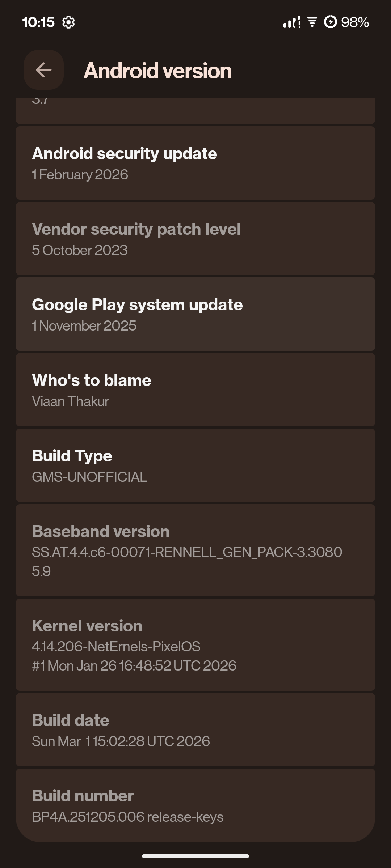This screenshot has width=391, height=868.
Task: Tap the battery charging icon
Action: (x=330, y=22)
